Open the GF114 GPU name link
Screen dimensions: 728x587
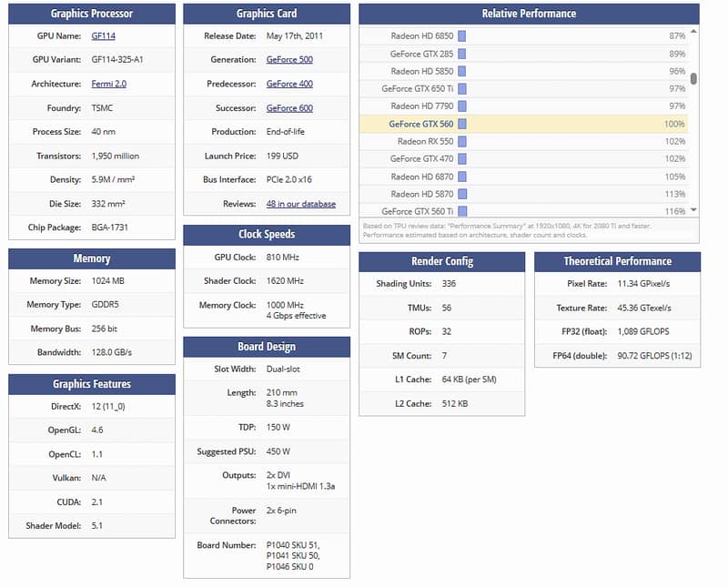click(103, 35)
